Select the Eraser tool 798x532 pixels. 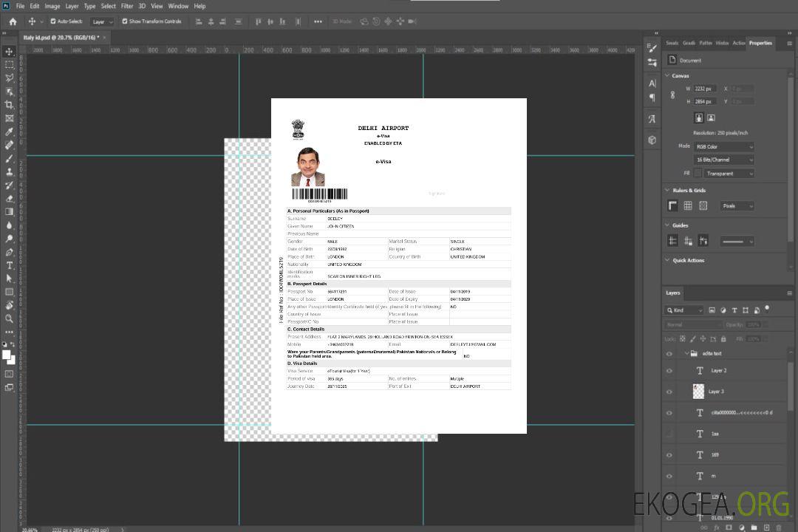point(9,199)
